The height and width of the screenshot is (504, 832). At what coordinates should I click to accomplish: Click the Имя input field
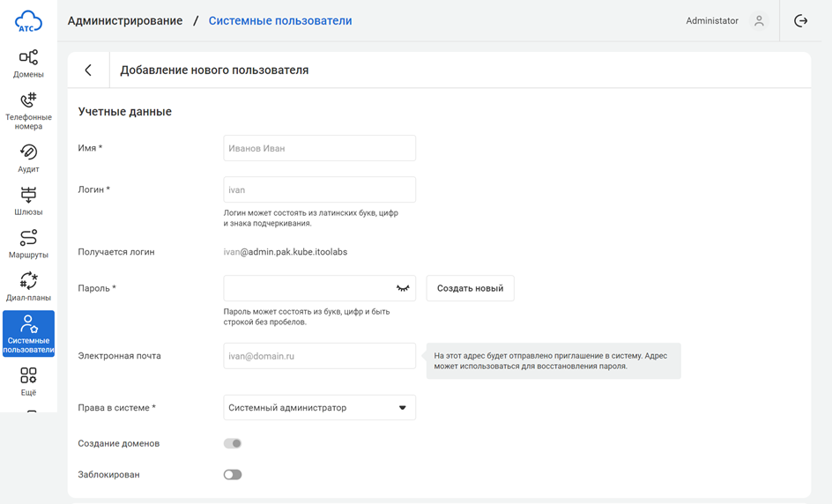point(319,148)
